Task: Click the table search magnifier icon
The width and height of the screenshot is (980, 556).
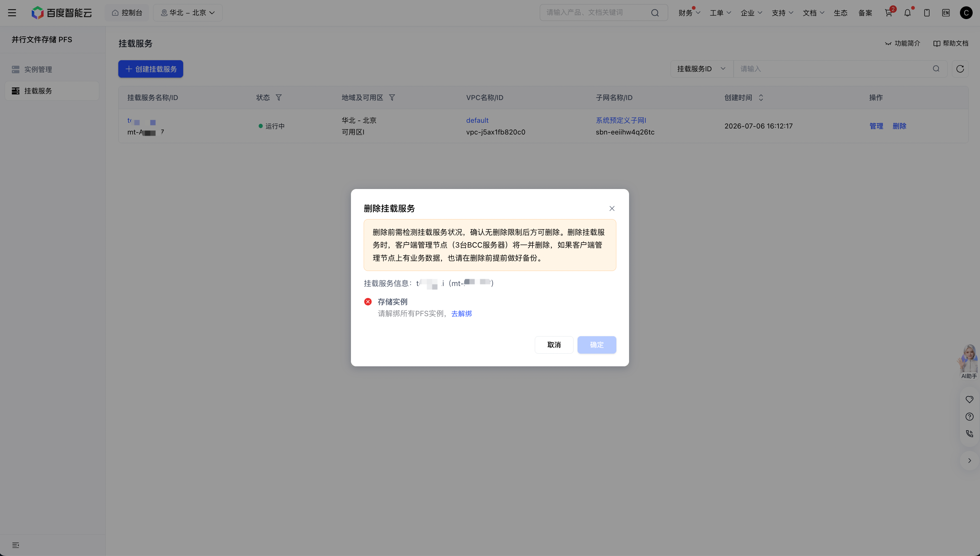Action: point(936,69)
